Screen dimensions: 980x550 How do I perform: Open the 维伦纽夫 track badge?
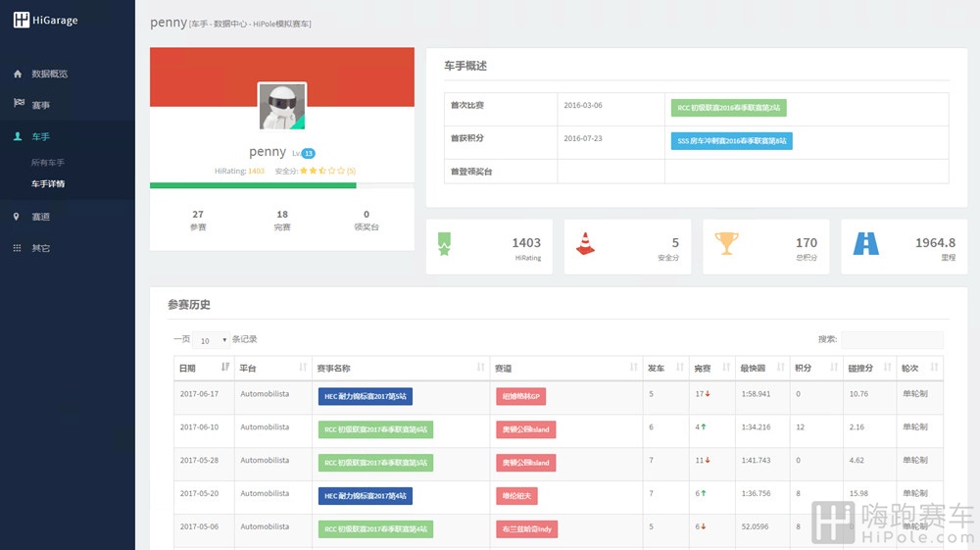point(516,496)
